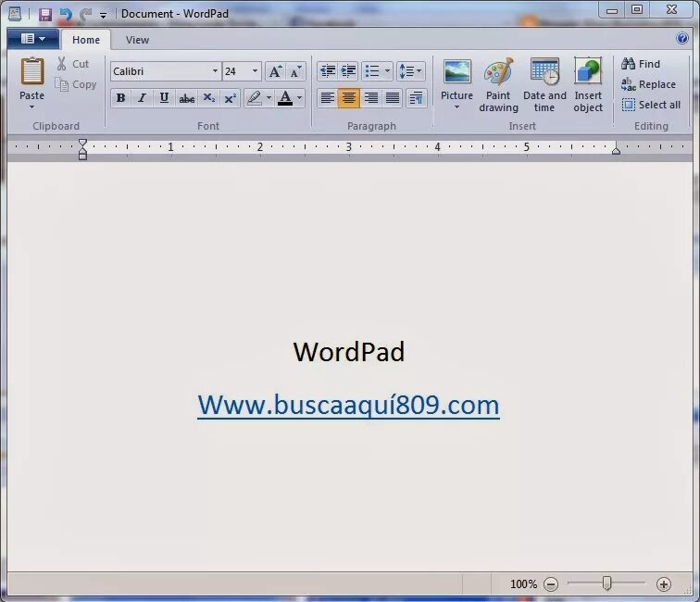Zoom in with the plus button
This screenshot has height=602, width=700.
click(x=664, y=584)
